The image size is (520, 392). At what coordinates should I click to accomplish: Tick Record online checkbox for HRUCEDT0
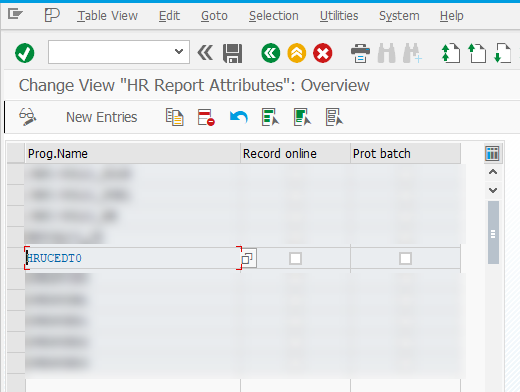[295, 258]
